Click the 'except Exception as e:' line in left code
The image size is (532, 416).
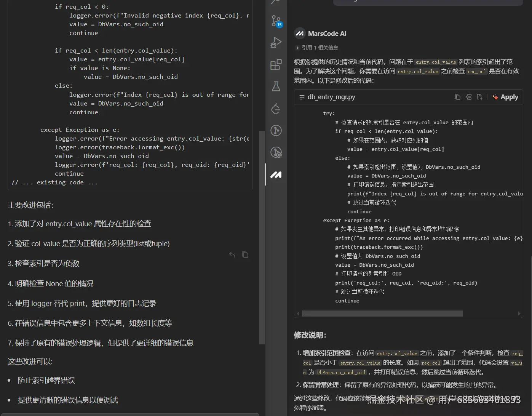(x=80, y=130)
